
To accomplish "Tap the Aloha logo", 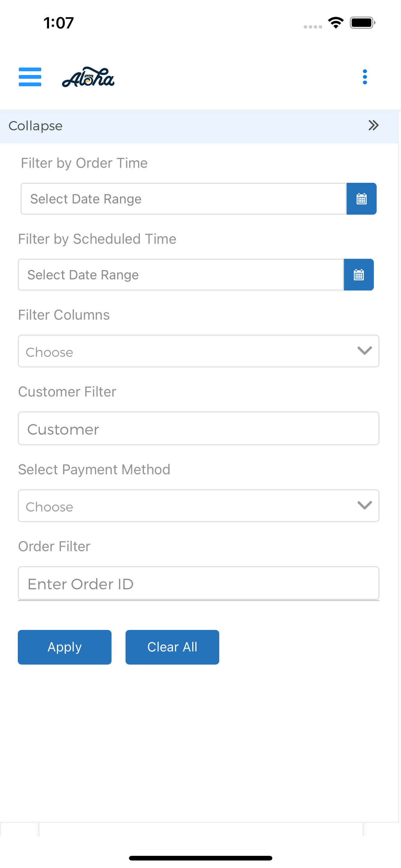I will (x=88, y=77).
